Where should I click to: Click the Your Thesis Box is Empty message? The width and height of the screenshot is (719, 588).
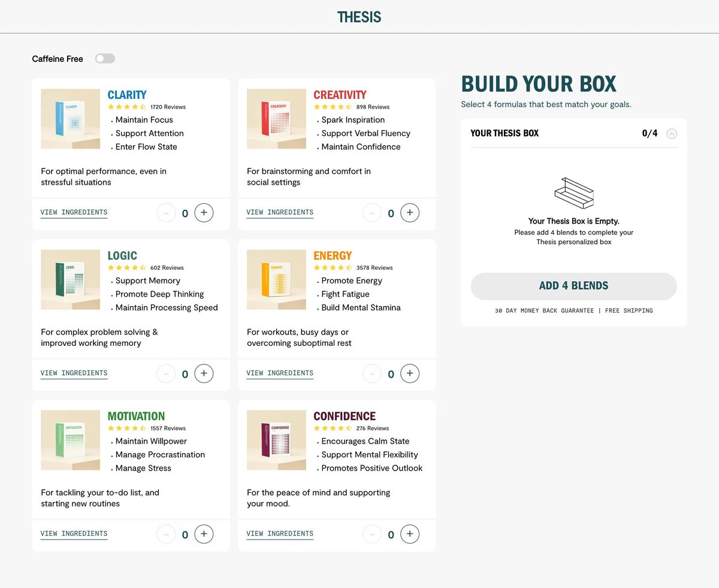[574, 221]
